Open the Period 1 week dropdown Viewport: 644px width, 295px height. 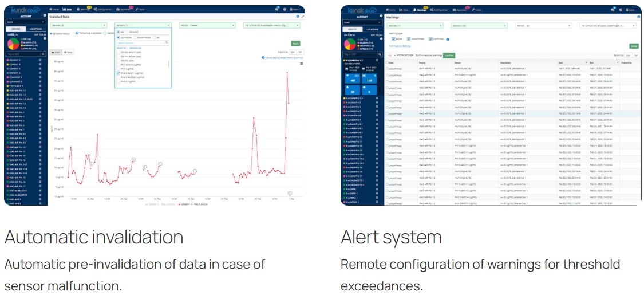206,25
